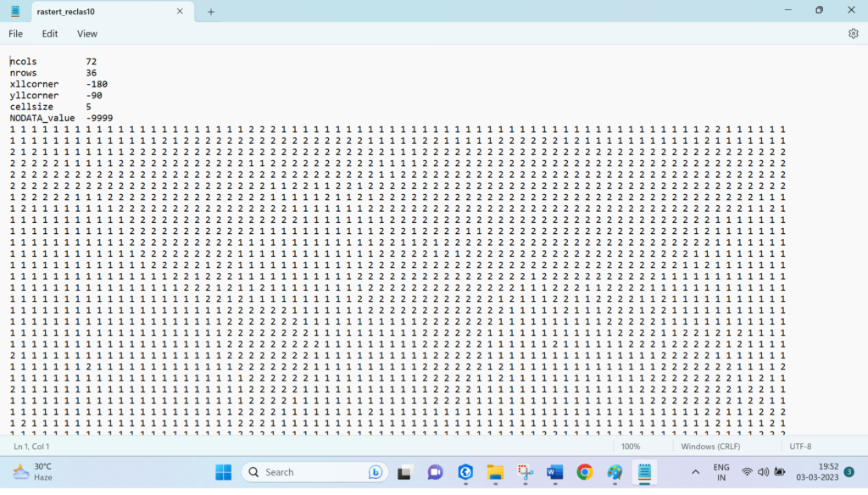Launch Microsoft Edge from the taskbar
This screenshot has width=868, height=495.
pyautogui.click(x=465, y=472)
